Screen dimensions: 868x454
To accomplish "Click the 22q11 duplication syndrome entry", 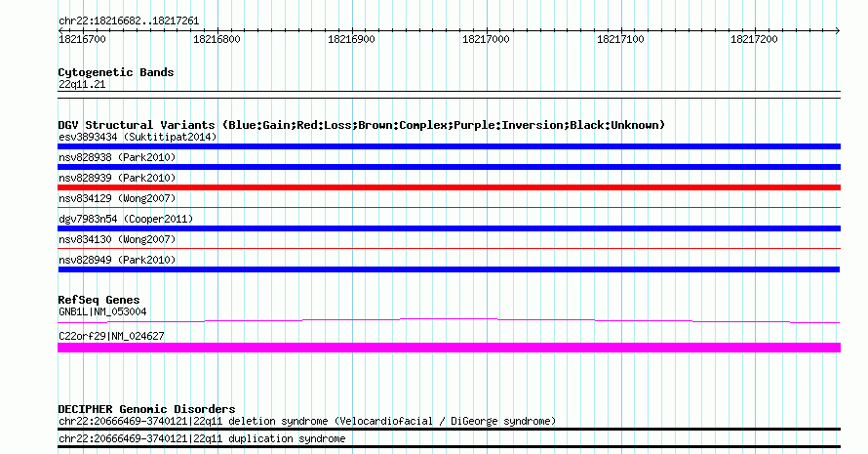I will point(202,439).
